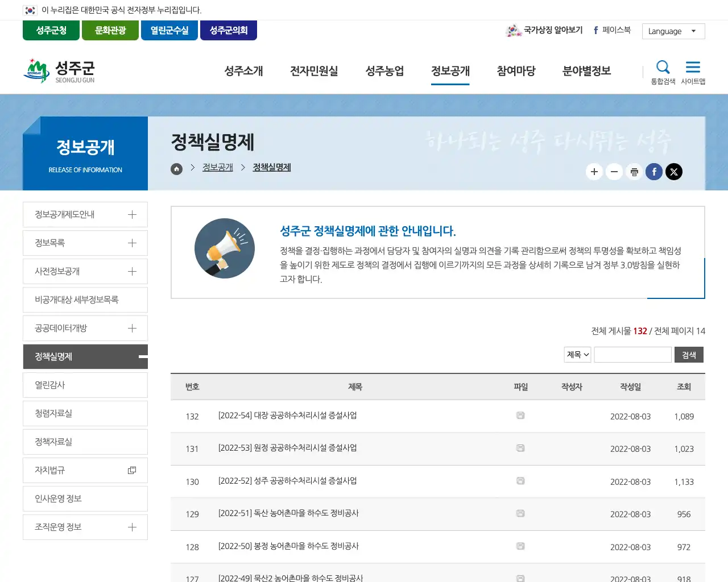
Task: Switch to 열린군수실 site tab
Action: pos(169,30)
